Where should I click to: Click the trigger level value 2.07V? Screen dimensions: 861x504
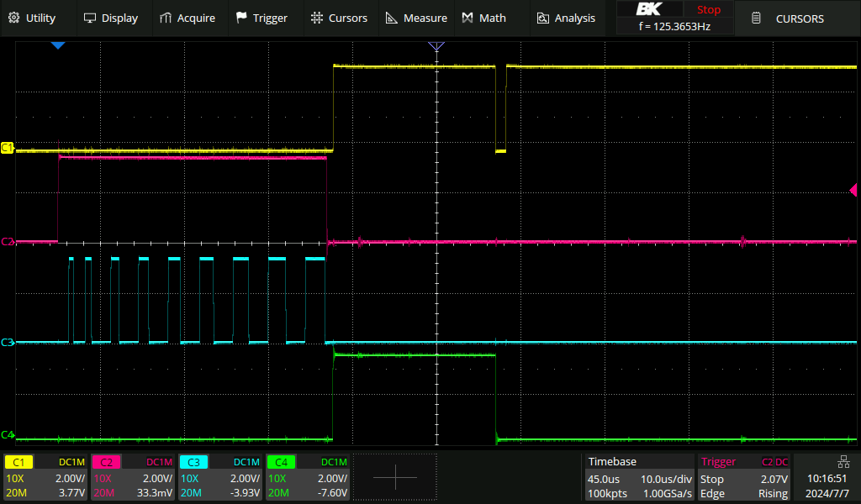(x=774, y=479)
